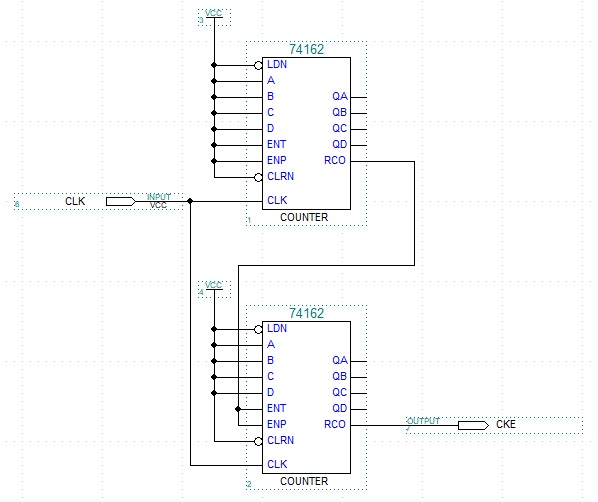
Task: Click the CKE output pin symbol
Action: (473, 425)
